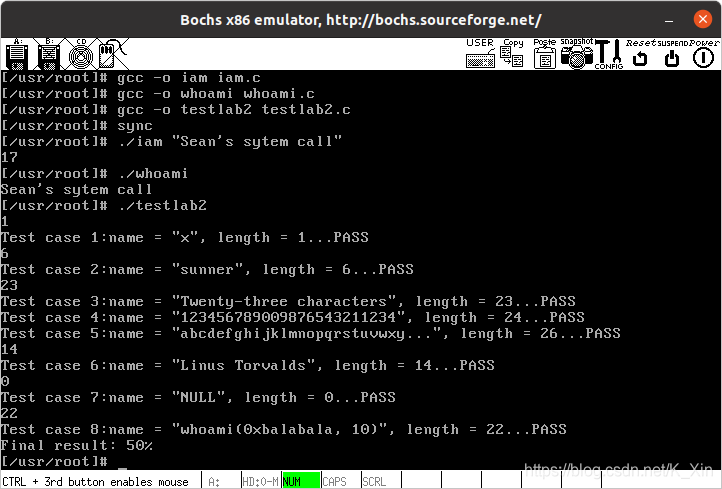Click the SCRL status indicator
The height and width of the screenshot is (489, 722).
374,481
